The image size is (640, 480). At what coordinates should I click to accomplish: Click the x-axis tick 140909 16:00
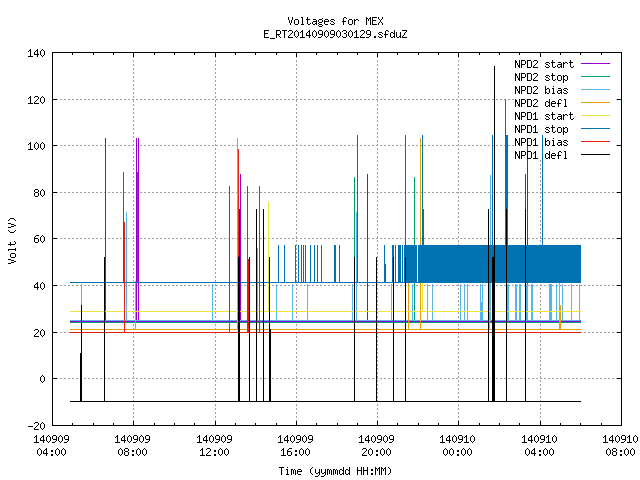295,446
